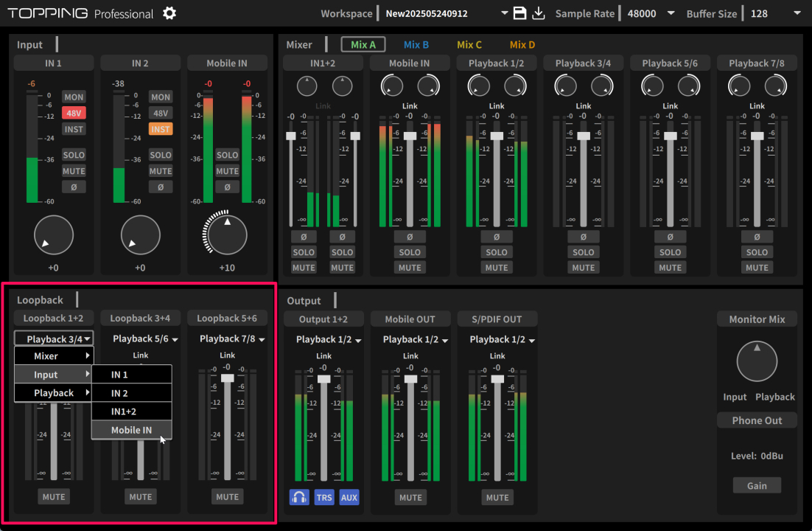812x531 pixels.
Task: Click the Loopback 5+6 fader handle
Action: 228,378
